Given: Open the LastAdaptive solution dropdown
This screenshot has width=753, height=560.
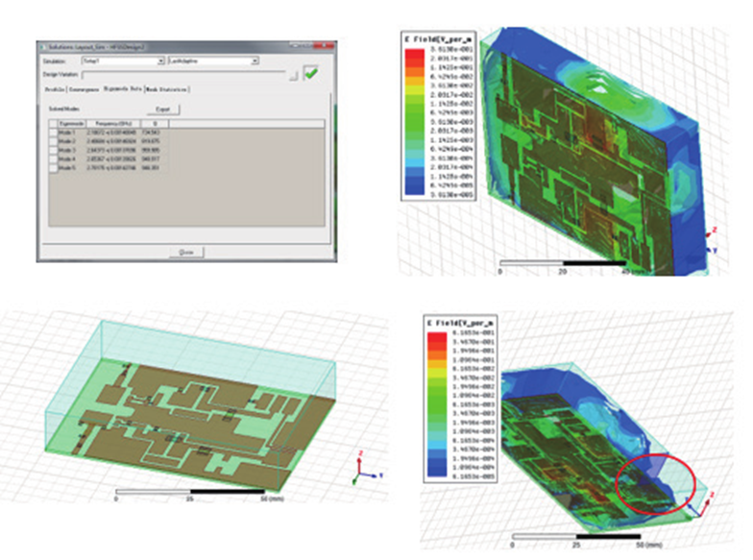Looking at the screenshot, I should tap(213, 61).
